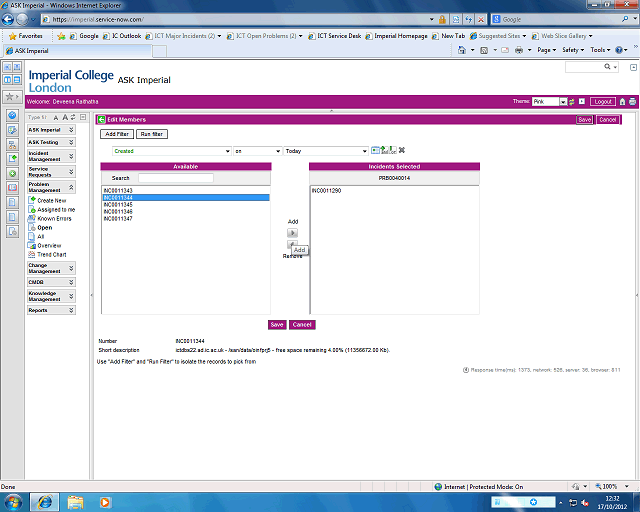
Task: Click the Run filter button
Action: pyautogui.click(x=152, y=134)
